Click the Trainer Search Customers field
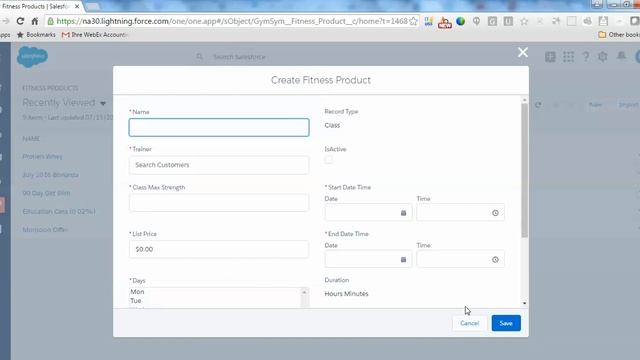This screenshot has height=360, width=640. click(x=219, y=165)
